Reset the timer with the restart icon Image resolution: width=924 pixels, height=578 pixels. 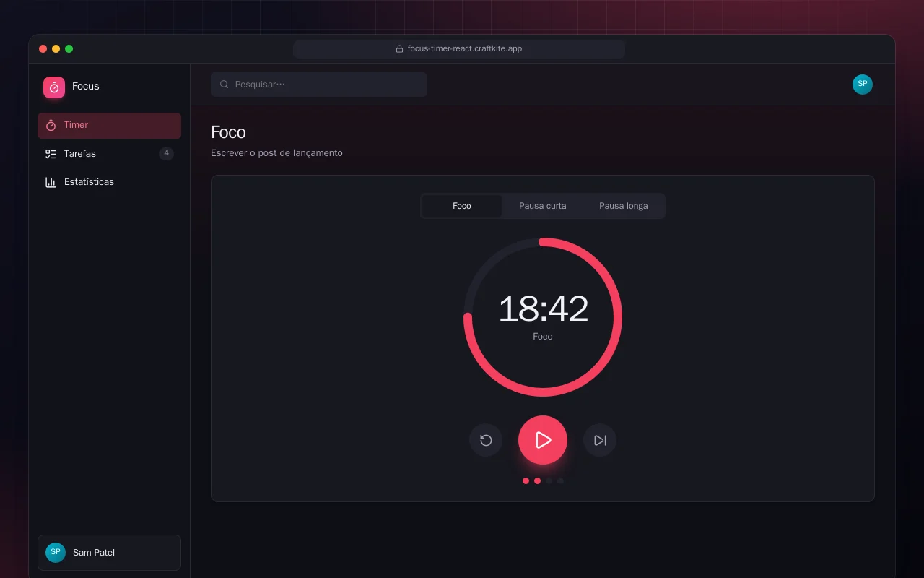coord(486,440)
